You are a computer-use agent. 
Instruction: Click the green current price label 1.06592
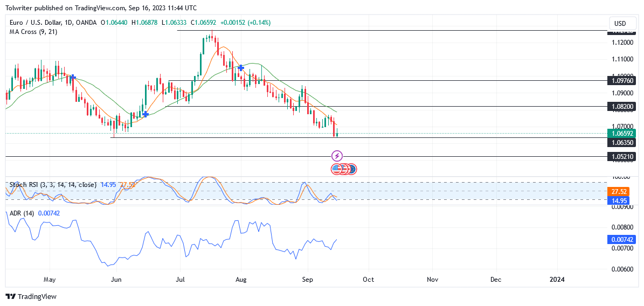[x=621, y=134]
